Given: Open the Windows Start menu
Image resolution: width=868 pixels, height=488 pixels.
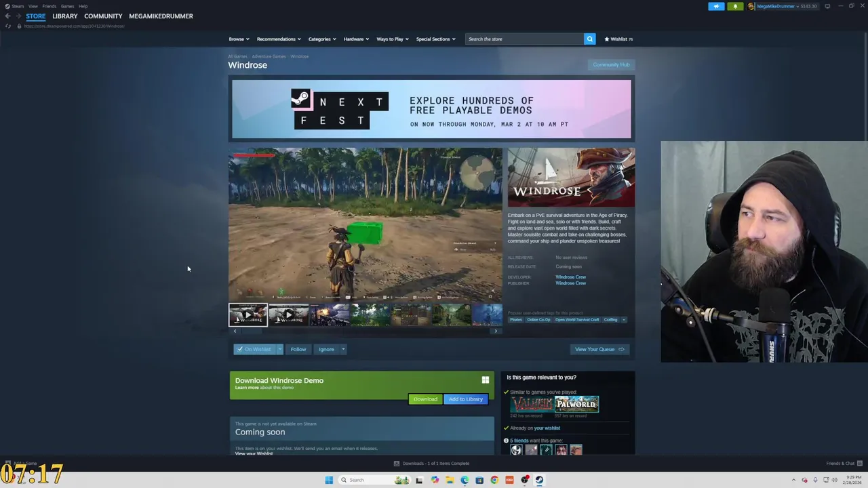Looking at the screenshot, I should [x=329, y=480].
